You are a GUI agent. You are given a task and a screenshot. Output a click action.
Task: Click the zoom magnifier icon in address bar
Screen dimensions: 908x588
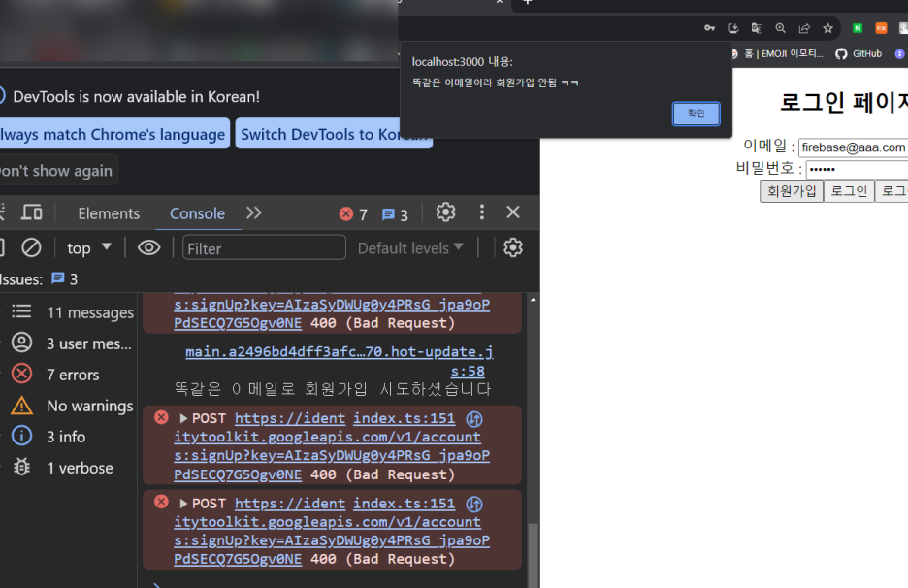click(x=781, y=28)
